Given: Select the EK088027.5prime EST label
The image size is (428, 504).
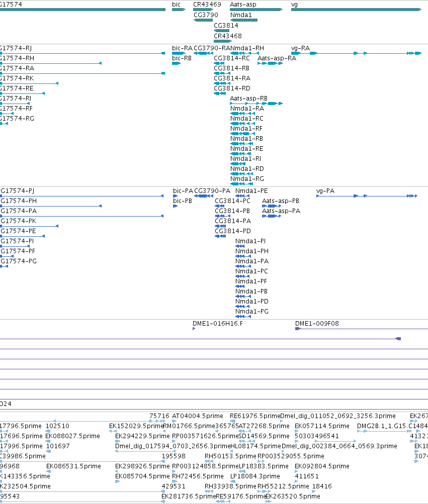Looking at the screenshot, I should 73,436.
